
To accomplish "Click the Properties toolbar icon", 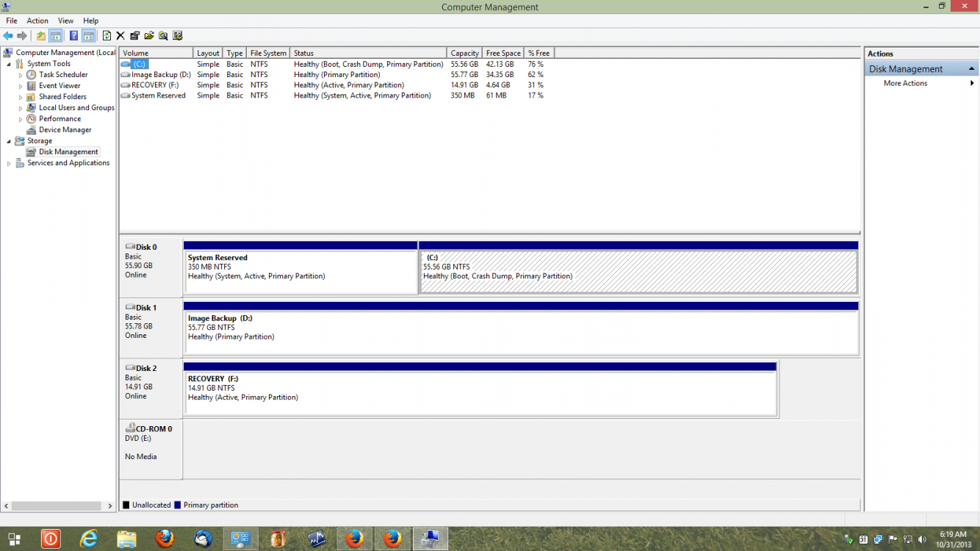I will [x=134, y=35].
